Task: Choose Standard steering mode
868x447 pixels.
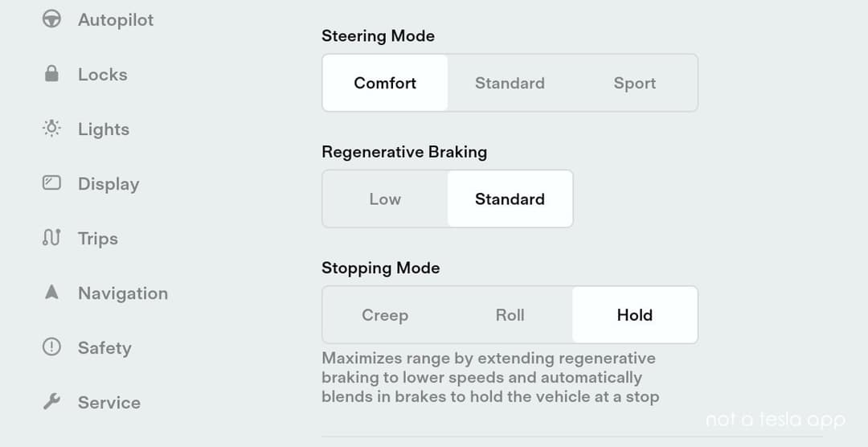Action: (510, 83)
